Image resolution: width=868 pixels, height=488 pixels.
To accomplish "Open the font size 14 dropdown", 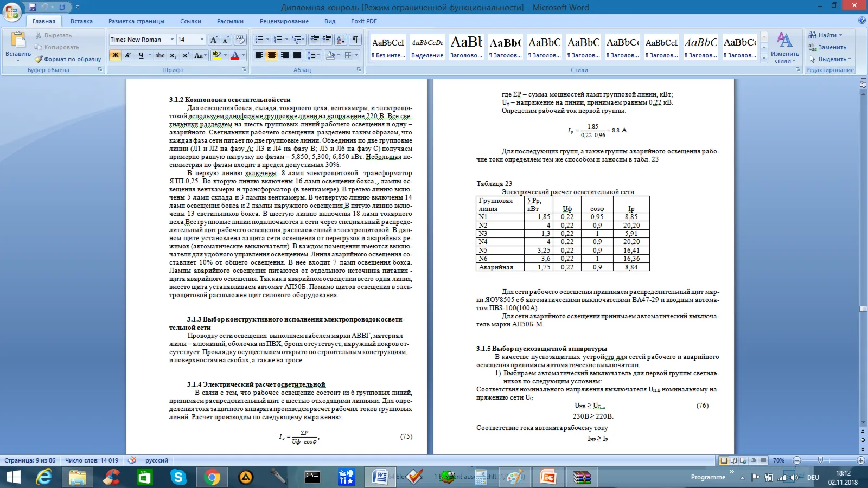I will click(202, 40).
